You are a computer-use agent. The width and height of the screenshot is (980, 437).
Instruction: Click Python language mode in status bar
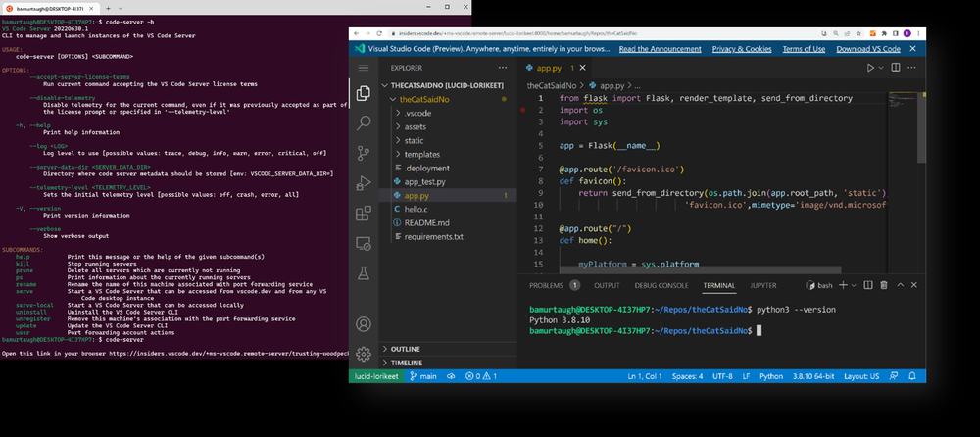point(771,376)
